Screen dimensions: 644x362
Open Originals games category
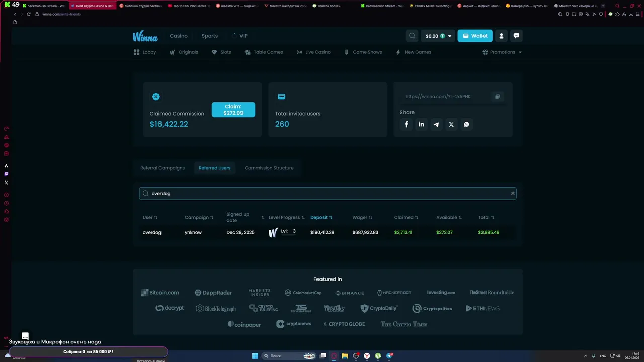click(184, 52)
